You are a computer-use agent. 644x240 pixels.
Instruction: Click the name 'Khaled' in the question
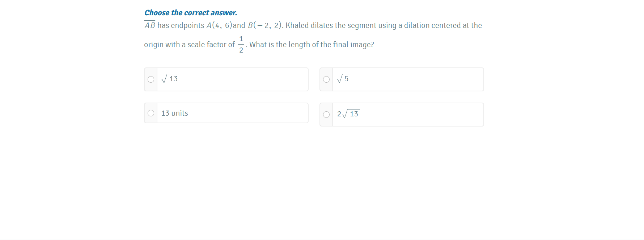click(297, 25)
